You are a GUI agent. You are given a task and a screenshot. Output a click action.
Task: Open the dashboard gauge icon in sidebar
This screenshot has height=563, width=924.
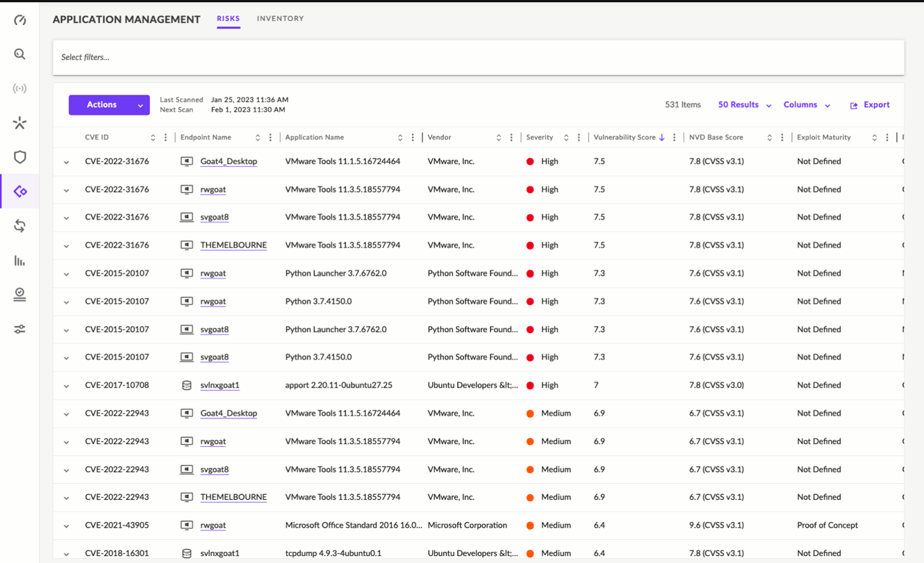coord(19,20)
